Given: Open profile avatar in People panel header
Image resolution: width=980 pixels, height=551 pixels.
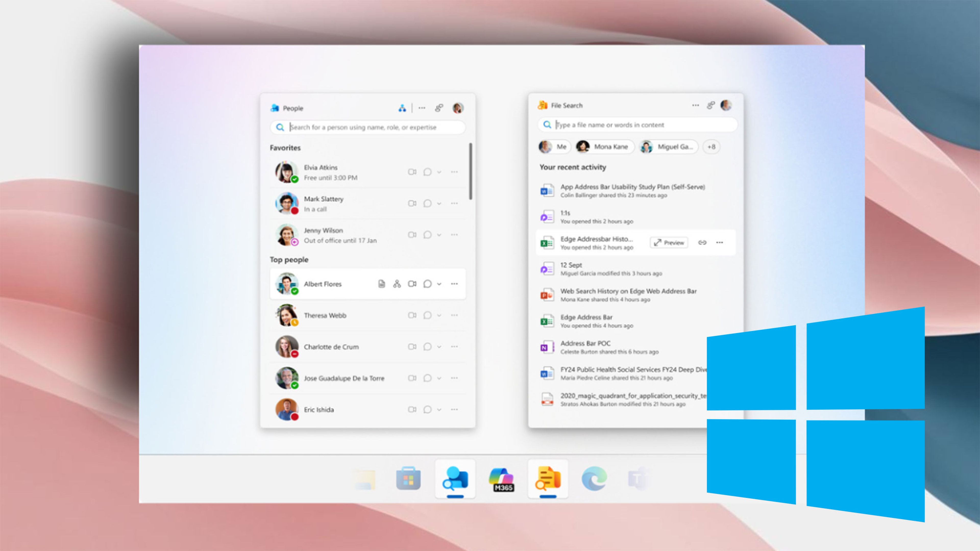Looking at the screenshot, I should point(458,108).
